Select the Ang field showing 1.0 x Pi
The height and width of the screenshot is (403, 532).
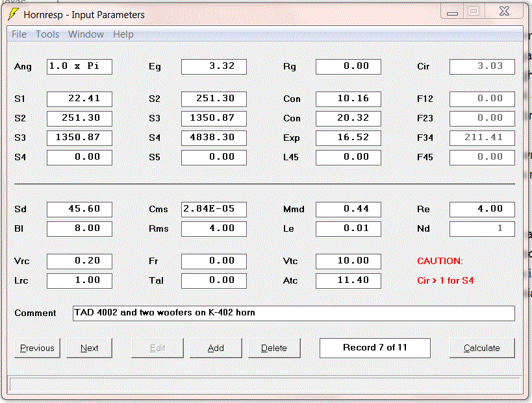click(79, 67)
